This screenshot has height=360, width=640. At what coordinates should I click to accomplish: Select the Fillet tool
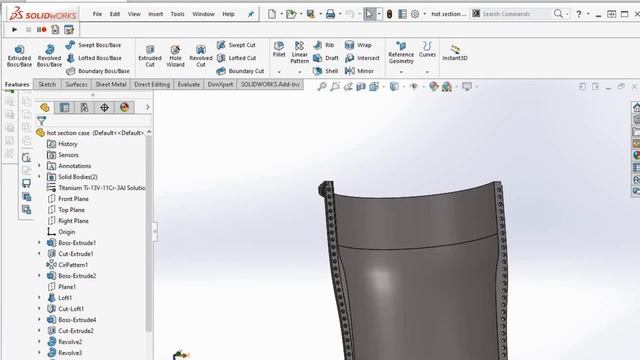click(279, 49)
